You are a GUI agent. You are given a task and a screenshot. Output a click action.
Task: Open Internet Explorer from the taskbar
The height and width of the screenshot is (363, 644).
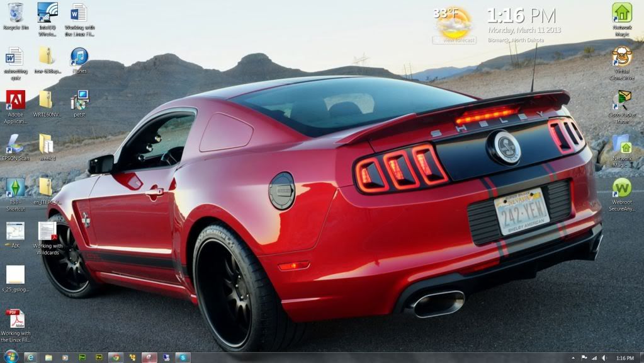point(30,357)
